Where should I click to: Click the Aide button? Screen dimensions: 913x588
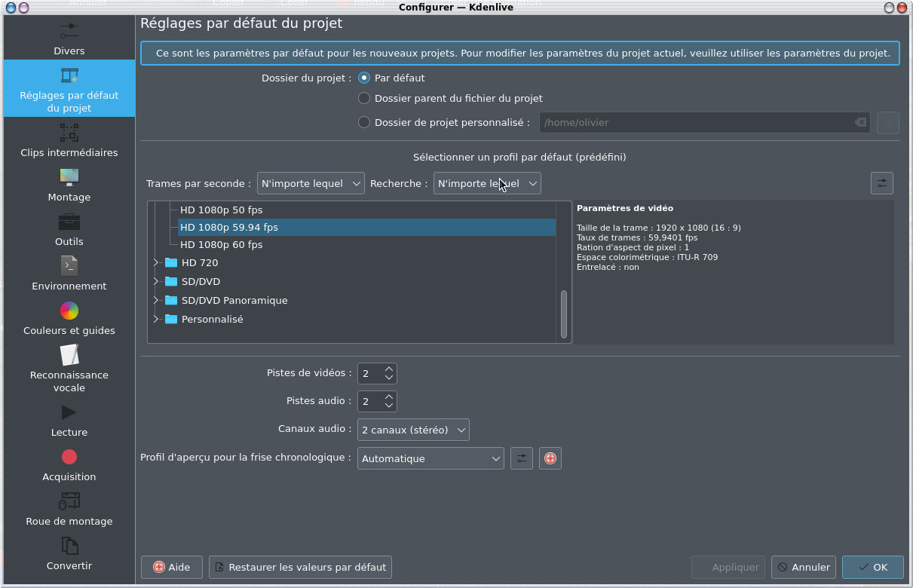click(x=172, y=567)
